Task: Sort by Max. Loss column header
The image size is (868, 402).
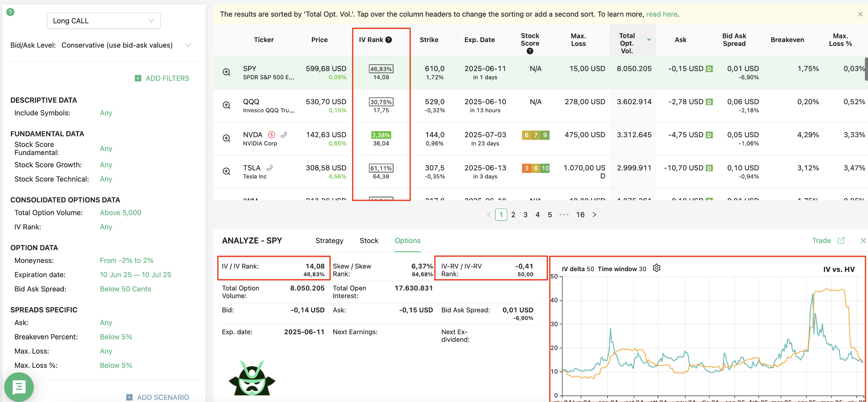Action: (x=578, y=40)
